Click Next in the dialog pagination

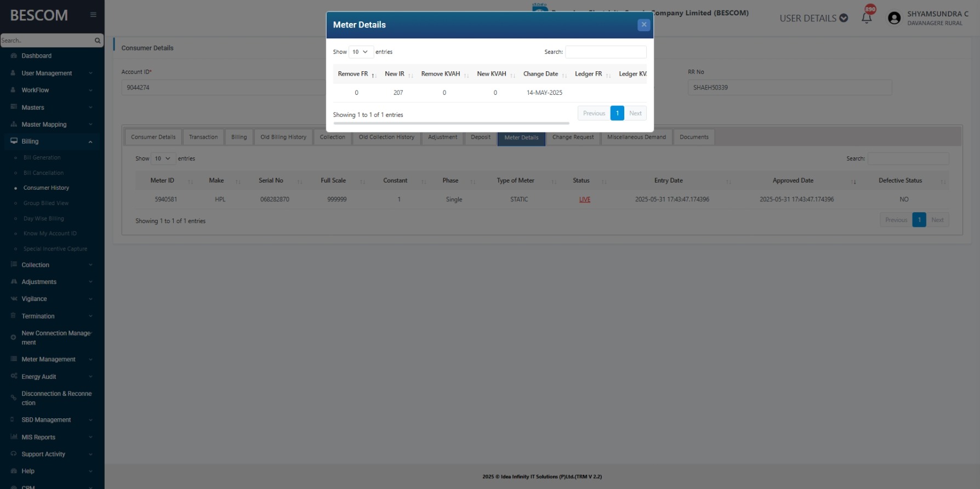coord(635,113)
